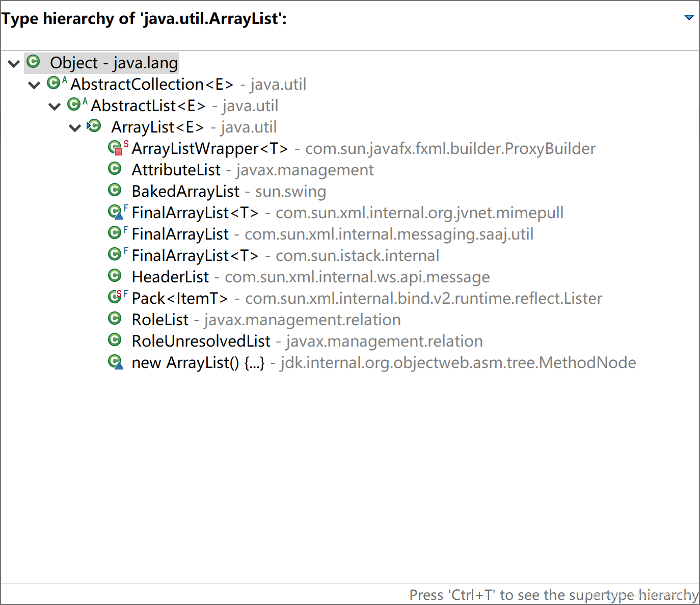Screen dimensions: 700x605
Task: Click the class icon next to HeaderList
Action: tap(115, 276)
